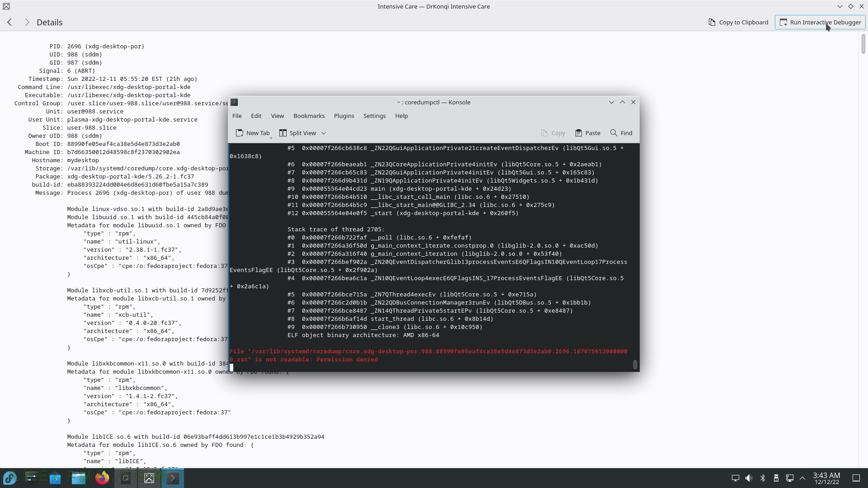Click Paste in Konsole toolbar

pos(588,133)
